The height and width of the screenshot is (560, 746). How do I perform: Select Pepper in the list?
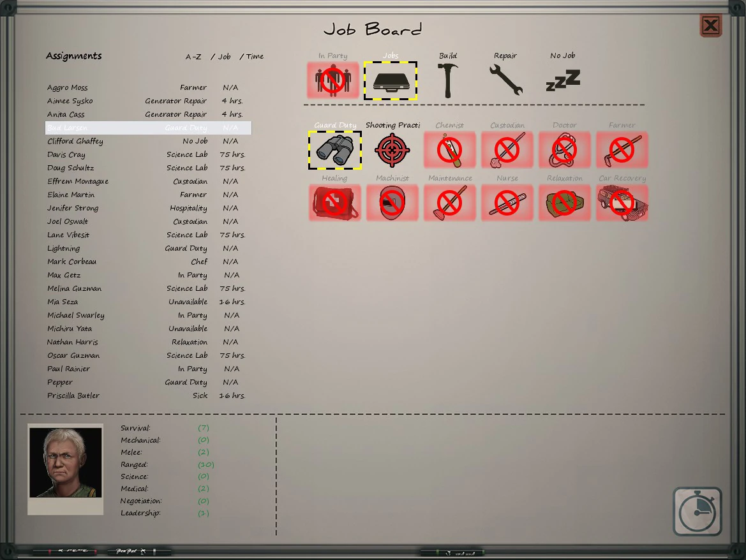[x=148, y=382]
